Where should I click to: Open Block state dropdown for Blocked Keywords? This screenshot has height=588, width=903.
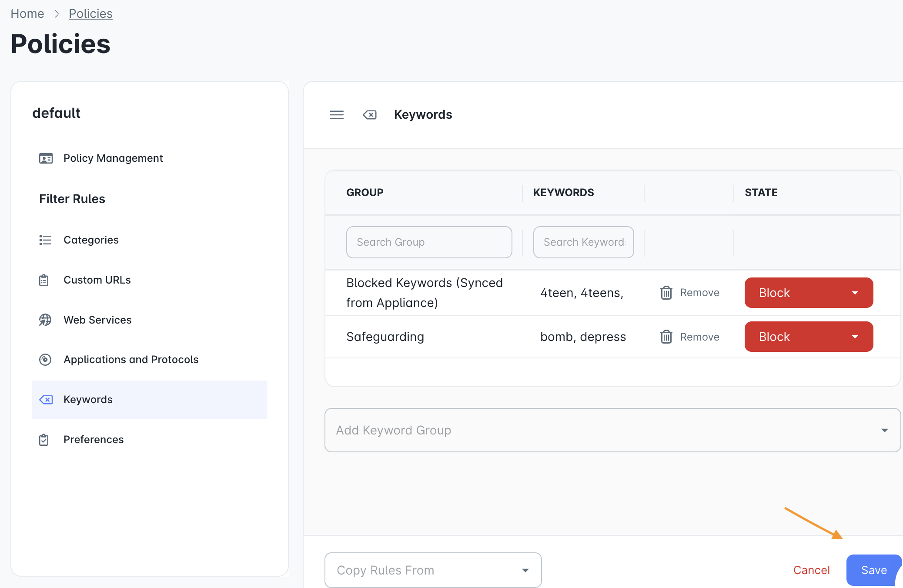(809, 293)
